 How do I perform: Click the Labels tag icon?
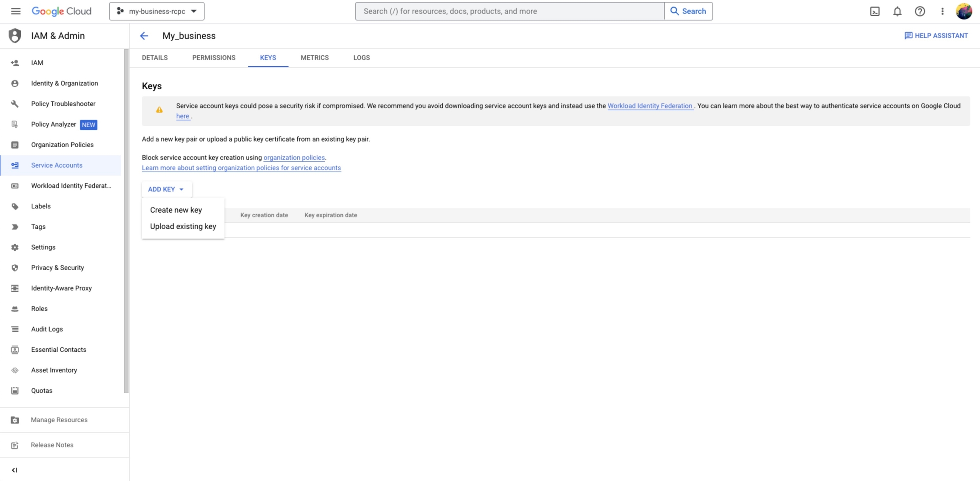(15, 206)
